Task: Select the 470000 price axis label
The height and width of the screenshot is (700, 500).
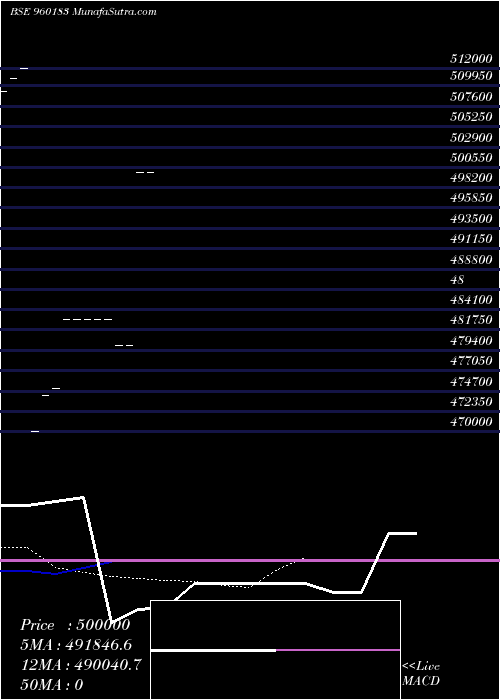Action: tap(471, 422)
